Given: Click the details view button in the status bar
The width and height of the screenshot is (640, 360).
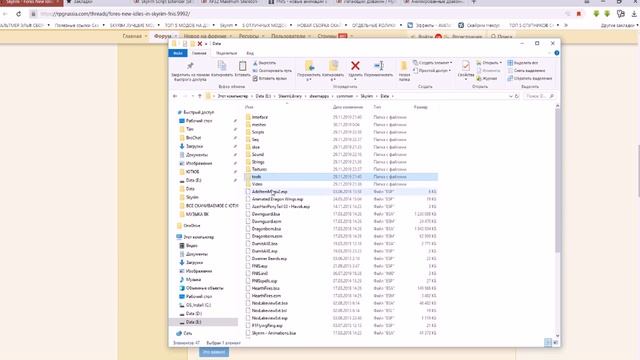Looking at the screenshot, I should coord(548,343).
